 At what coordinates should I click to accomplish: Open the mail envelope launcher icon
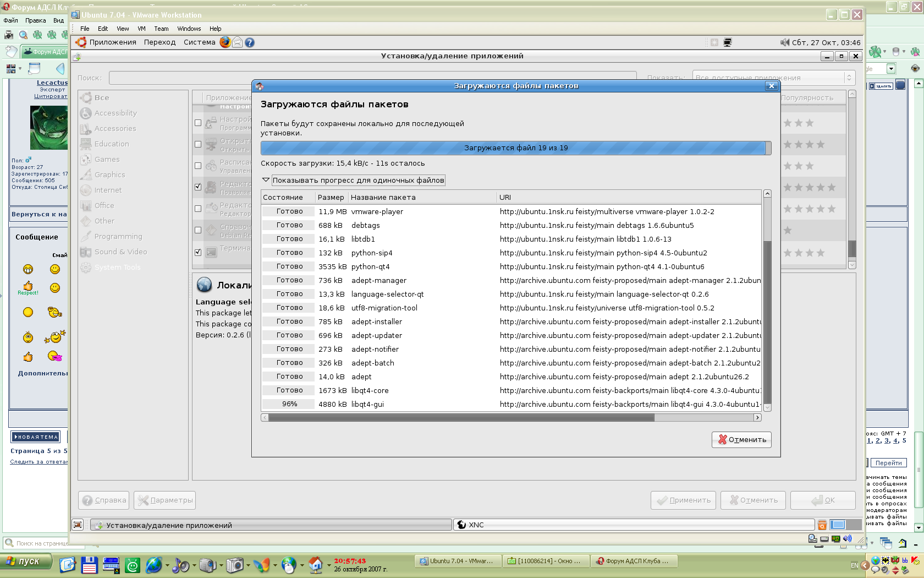coord(237,42)
